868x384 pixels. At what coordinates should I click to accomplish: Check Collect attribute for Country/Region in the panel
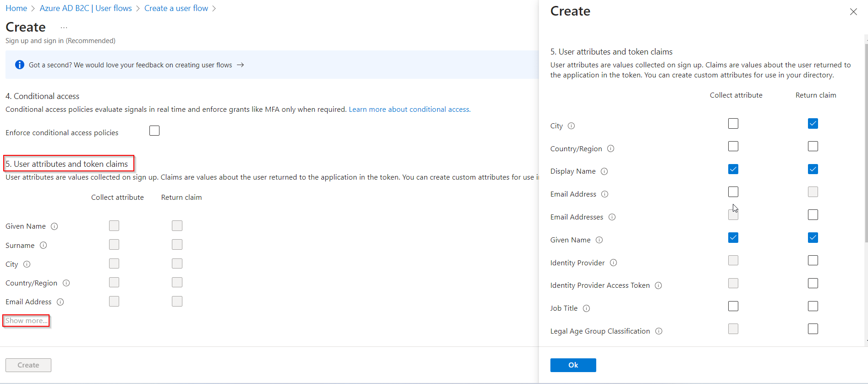click(x=733, y=146)
